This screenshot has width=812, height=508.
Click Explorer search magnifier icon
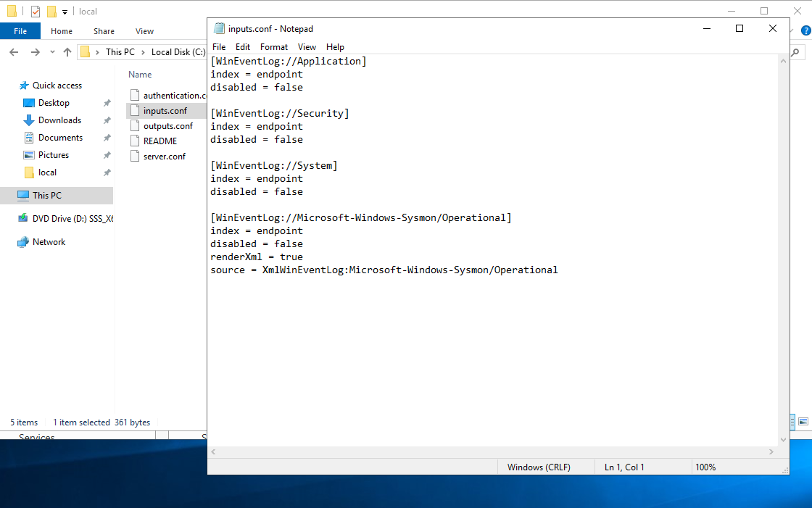point(795,51)
